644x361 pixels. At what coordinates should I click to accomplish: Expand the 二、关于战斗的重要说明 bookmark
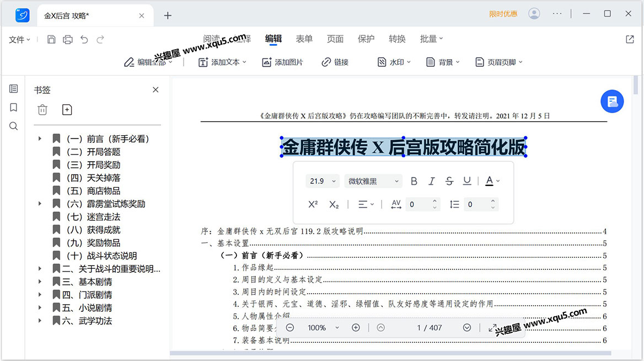pyautogui.click(x=40, y=269)
